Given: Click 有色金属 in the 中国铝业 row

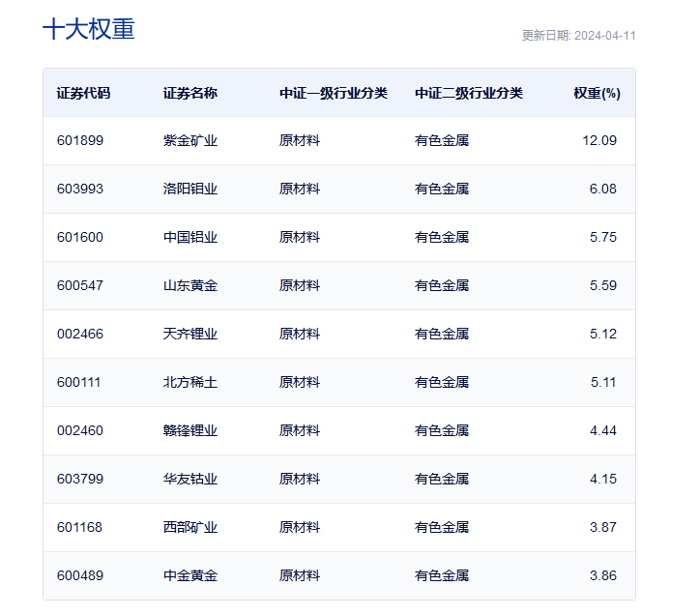Looking at the screenshot, I should (x=442, y=237).
